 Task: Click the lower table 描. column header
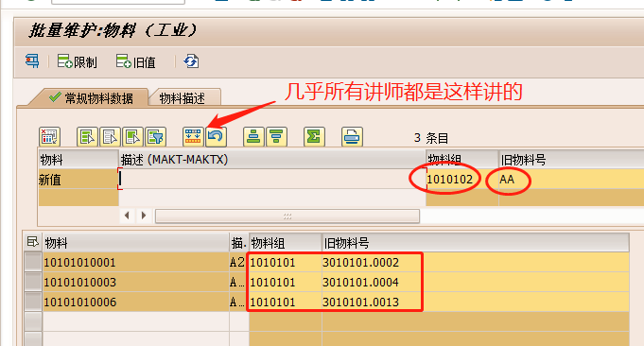tap(238, 243)
